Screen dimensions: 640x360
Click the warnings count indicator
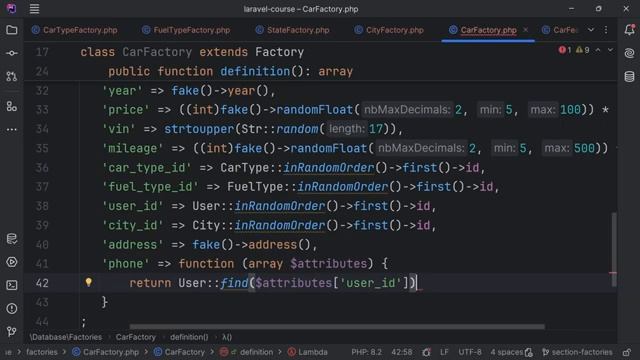582,50
